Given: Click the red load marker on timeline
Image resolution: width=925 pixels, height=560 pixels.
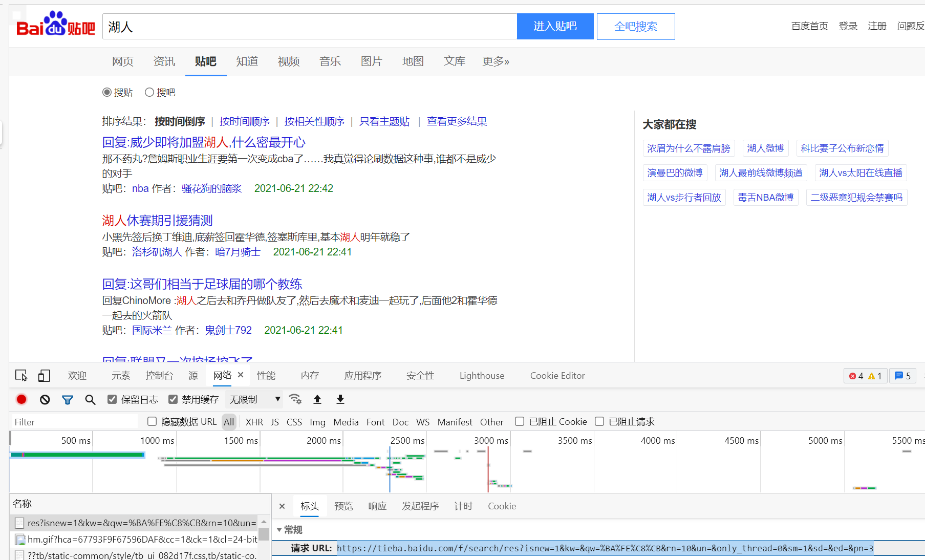Looking at the screenshot, I should 488,469.
